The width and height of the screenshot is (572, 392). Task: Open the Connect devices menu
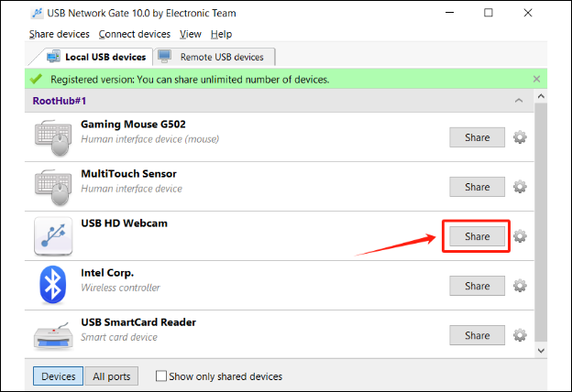tap(135, 34)
